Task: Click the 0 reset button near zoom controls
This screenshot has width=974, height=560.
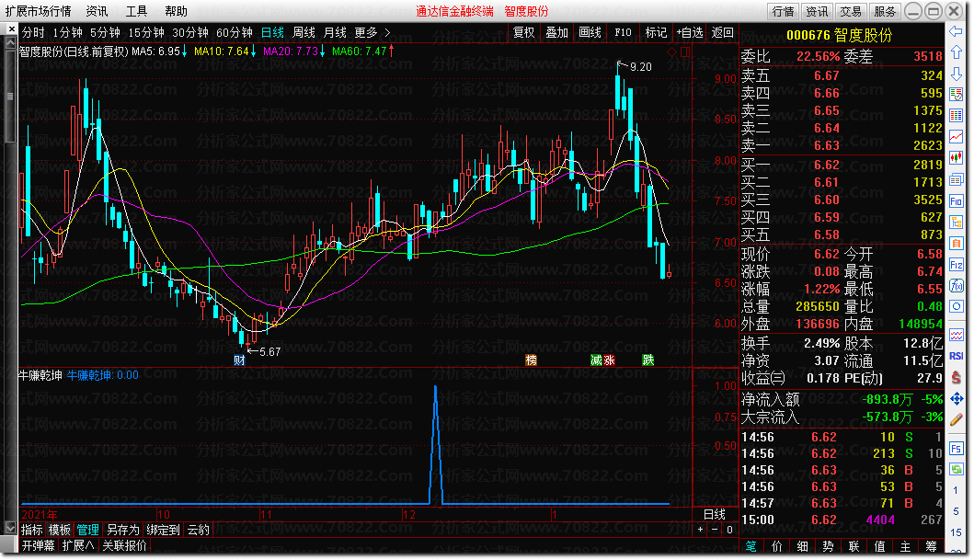Action: [x=729, y=530]
